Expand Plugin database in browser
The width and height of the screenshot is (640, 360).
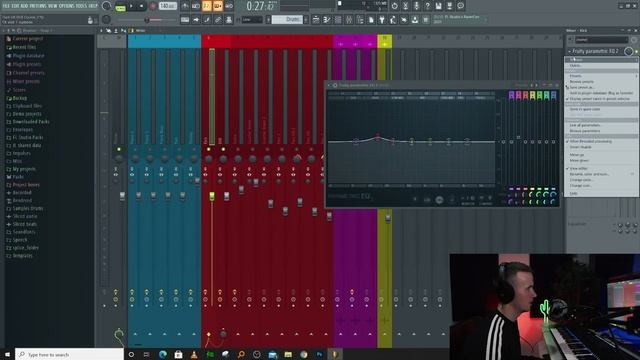(28, 56)
